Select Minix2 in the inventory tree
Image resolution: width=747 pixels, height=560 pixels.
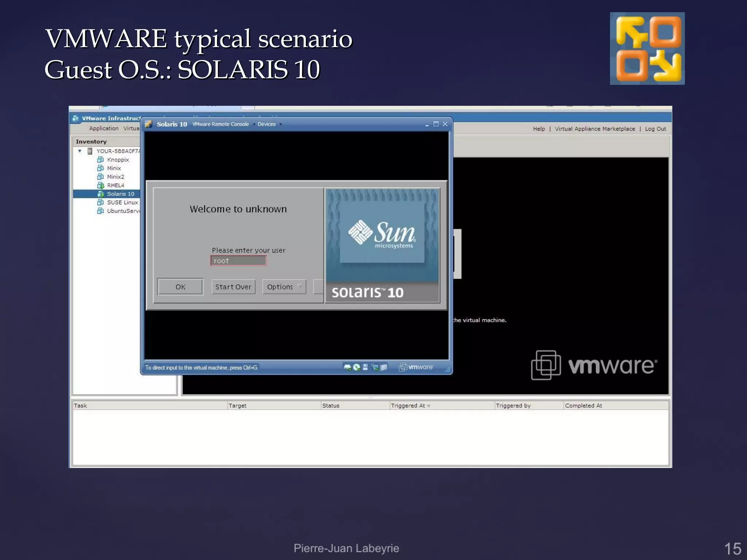[x=115, y=176]
